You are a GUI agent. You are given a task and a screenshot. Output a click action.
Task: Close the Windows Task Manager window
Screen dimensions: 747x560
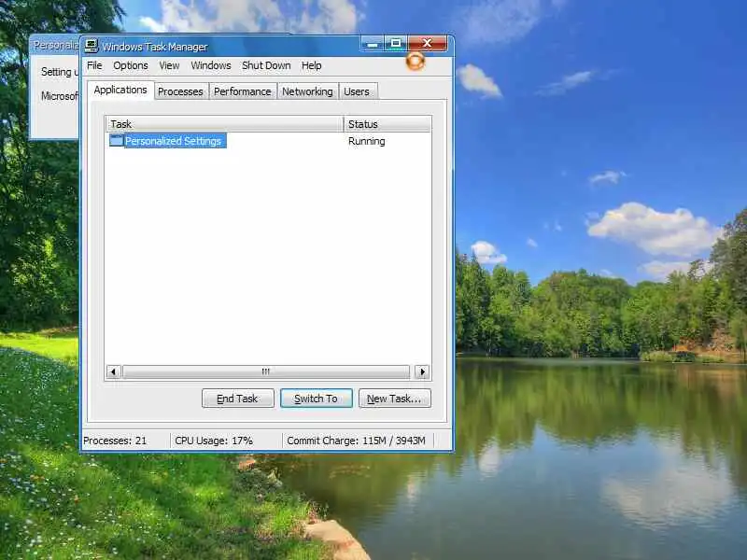point(428,44)
